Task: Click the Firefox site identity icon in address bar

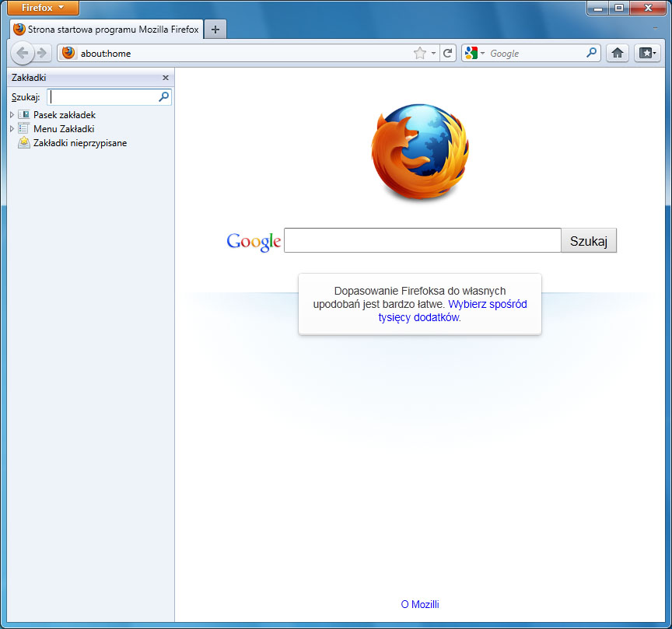Action: pyautogui.click(x=68, y=53)
